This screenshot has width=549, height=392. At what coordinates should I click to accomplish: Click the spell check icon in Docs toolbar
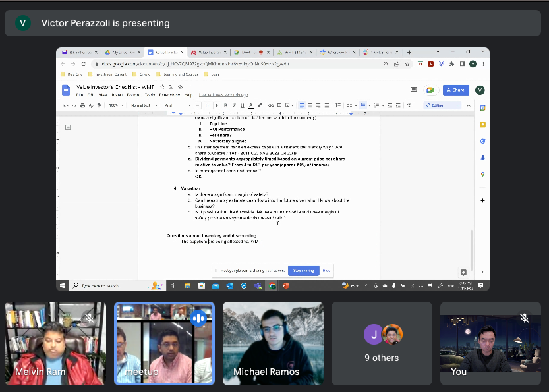click(91, 105)
